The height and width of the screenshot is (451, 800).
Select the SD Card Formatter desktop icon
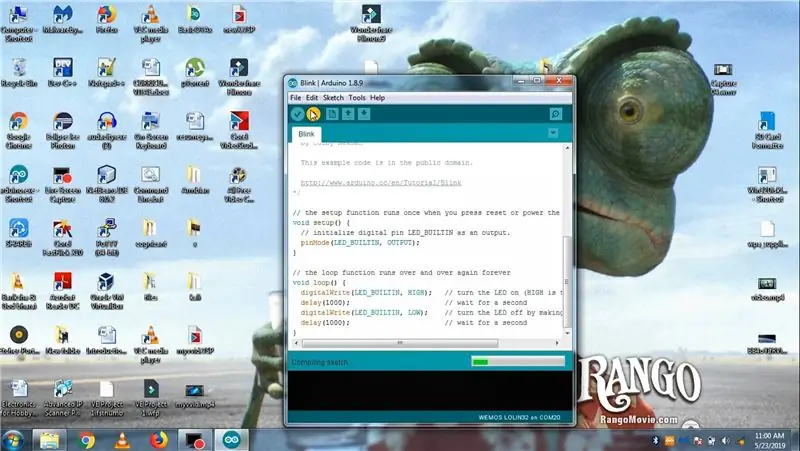tap(767, 131)
